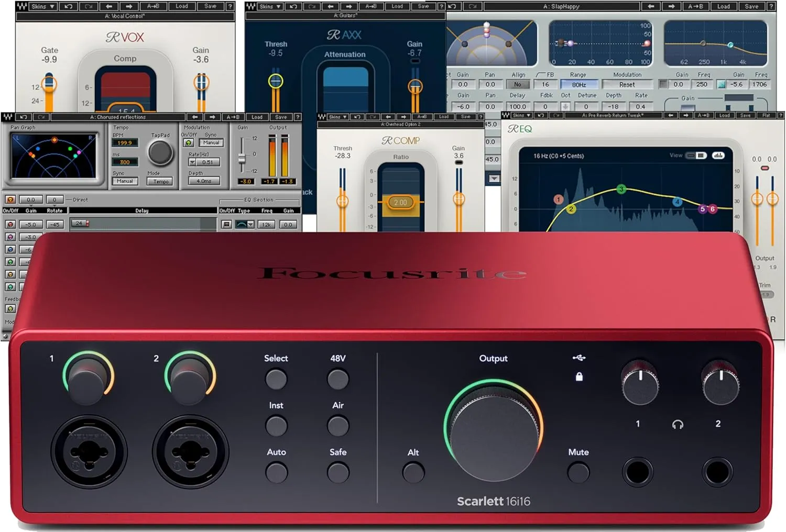
Task: Open the Skins dropdown in RVox
Action: click(43, 6)
